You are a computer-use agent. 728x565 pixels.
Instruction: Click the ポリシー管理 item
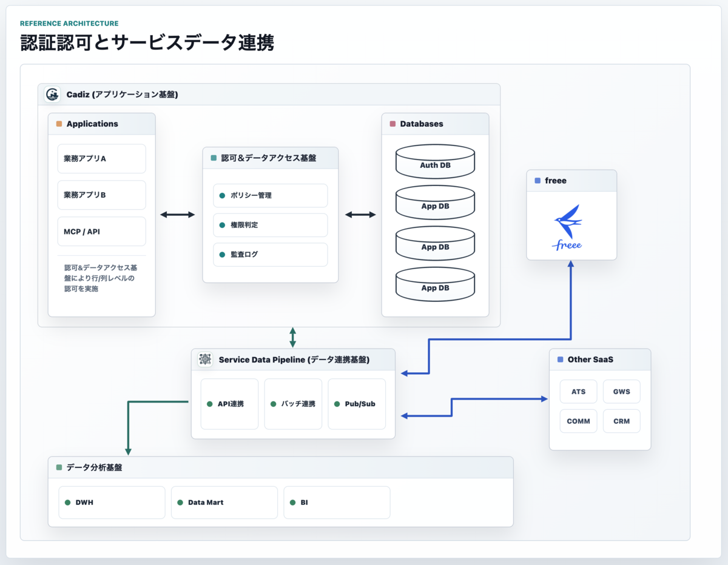(271, 196)
